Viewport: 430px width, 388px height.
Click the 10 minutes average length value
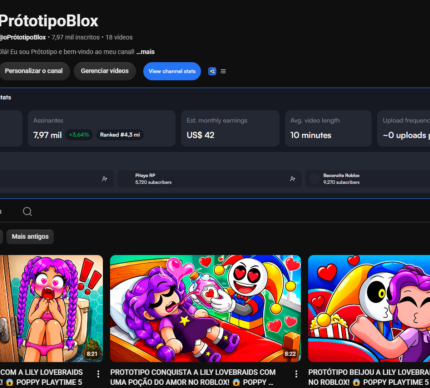[311, 135]
